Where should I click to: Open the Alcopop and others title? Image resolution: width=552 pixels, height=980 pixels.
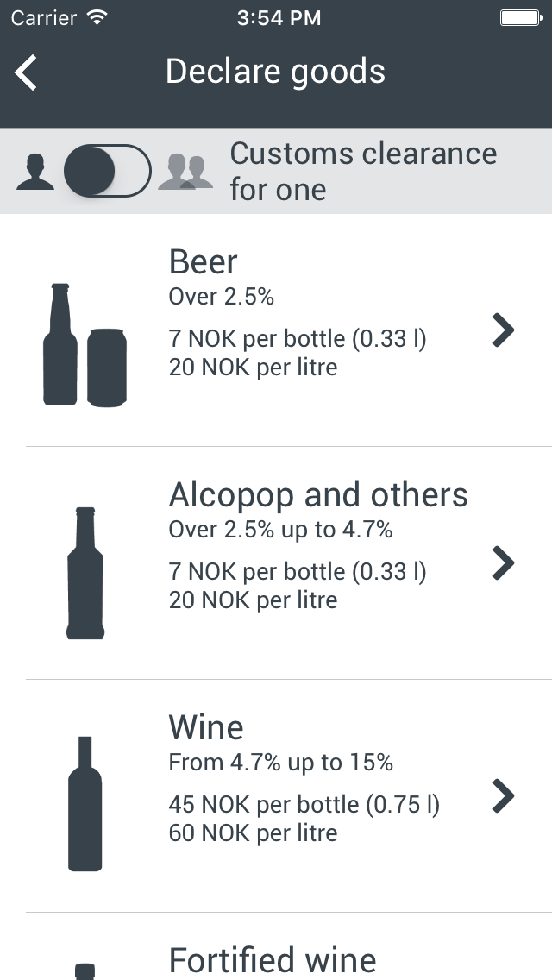pos(318,494)
